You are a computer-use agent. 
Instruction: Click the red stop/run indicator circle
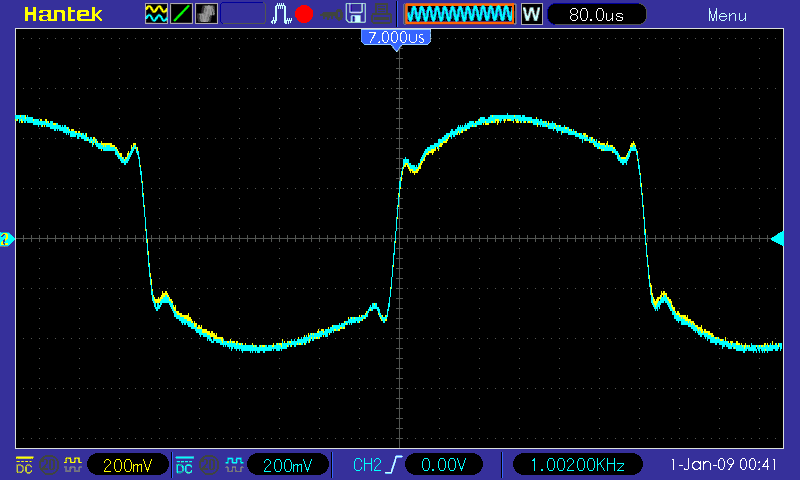point(304,14)
